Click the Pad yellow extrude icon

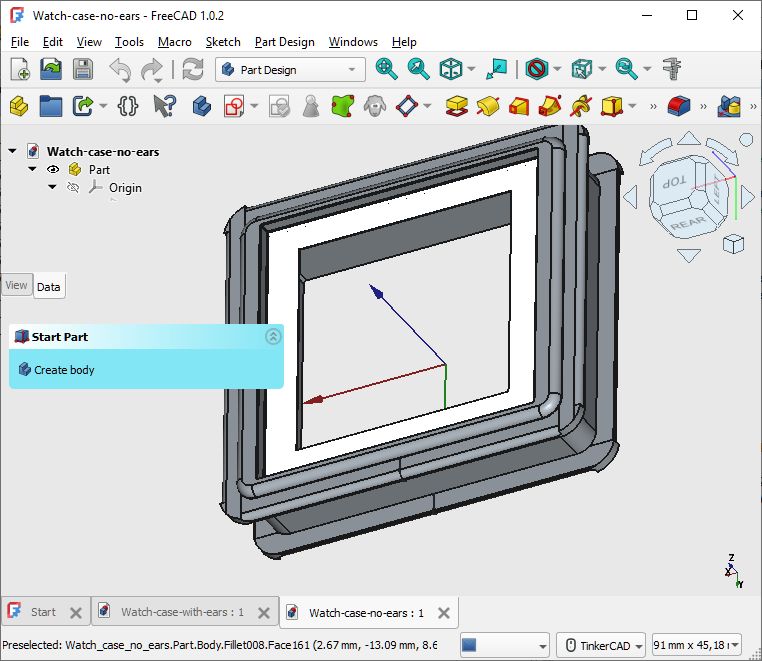(x=456, y=106)
